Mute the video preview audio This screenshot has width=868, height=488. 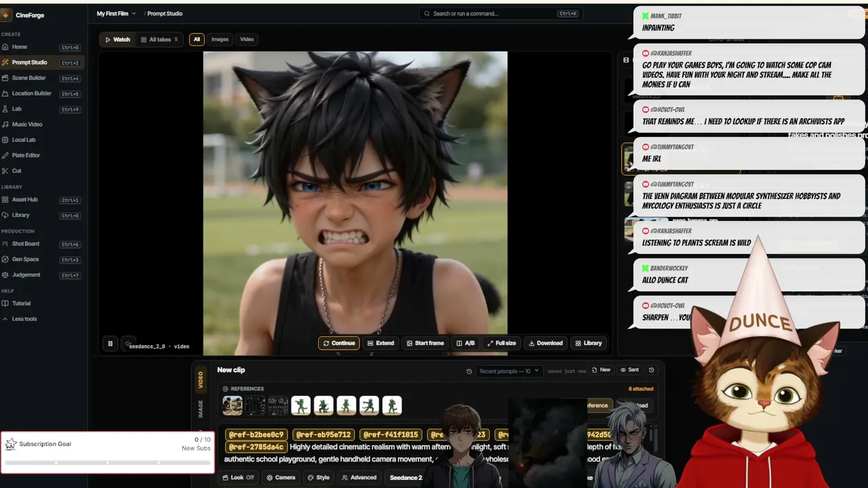127,344
